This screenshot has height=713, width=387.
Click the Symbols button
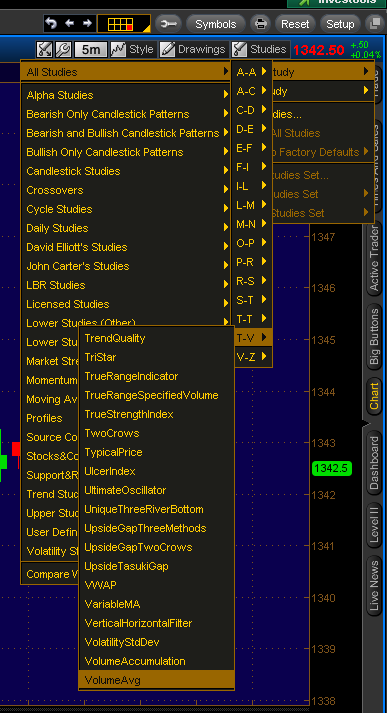pyautogui.click(x=216, y=24)
